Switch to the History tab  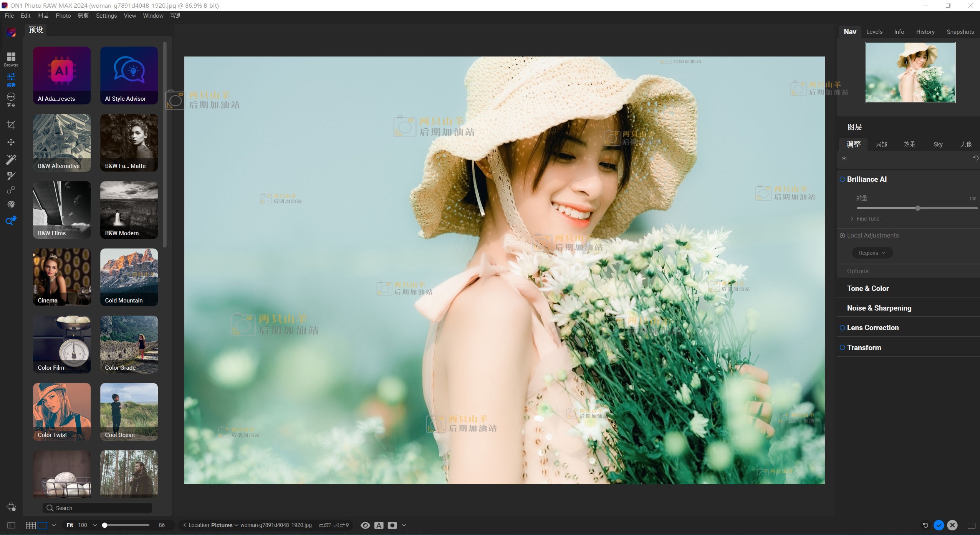point(925,32)
